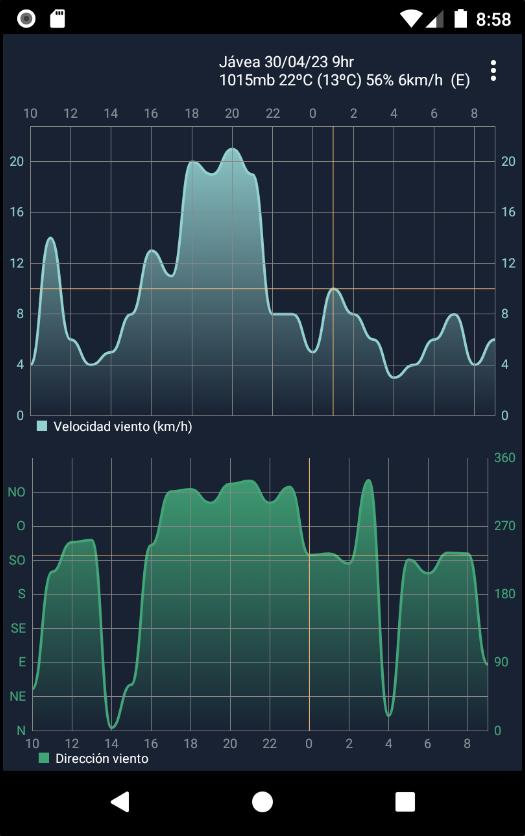Image resolution: width=525 pixels, height=836 pixels.
Task: Tap the 8:58 clock in status bar
Action: (x=494, y=19)
